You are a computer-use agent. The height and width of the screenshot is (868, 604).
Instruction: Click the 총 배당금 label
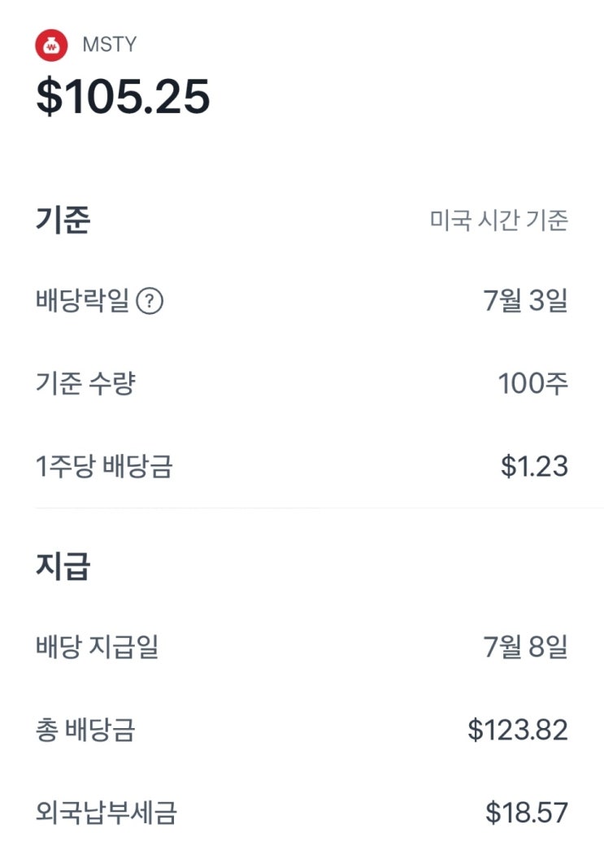[85, 731]
